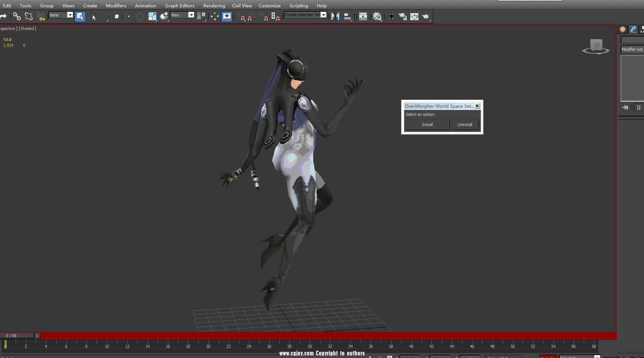The height and width of the screenshot is (358, 644).
Task: Open the Tools menu
Action: pyautogui.click(x=25, y=5)
